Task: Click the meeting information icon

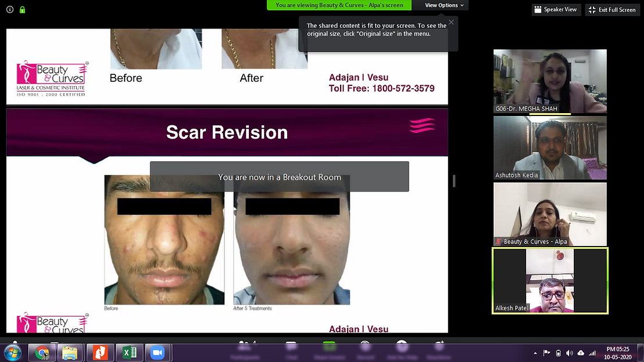Action: (x=10, y=10)
